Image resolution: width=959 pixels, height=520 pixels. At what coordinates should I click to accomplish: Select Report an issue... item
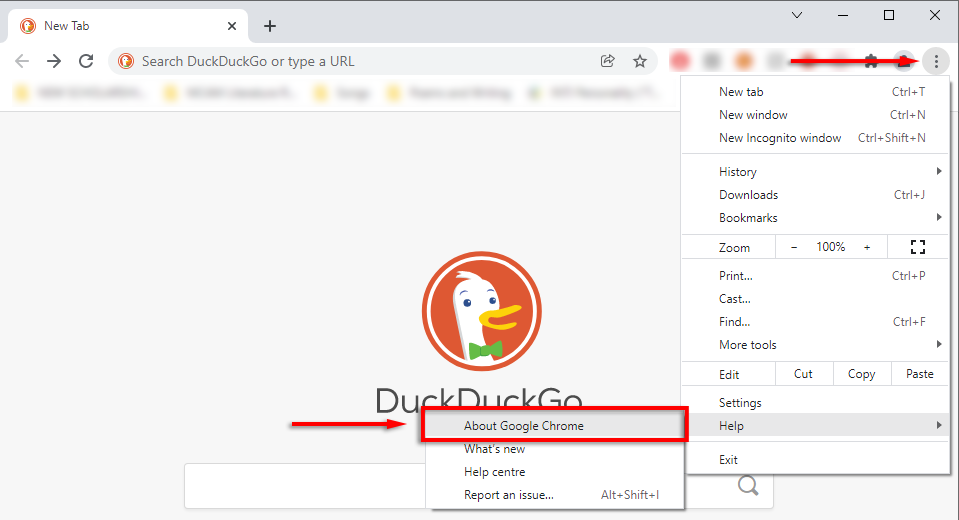(555, 495)
